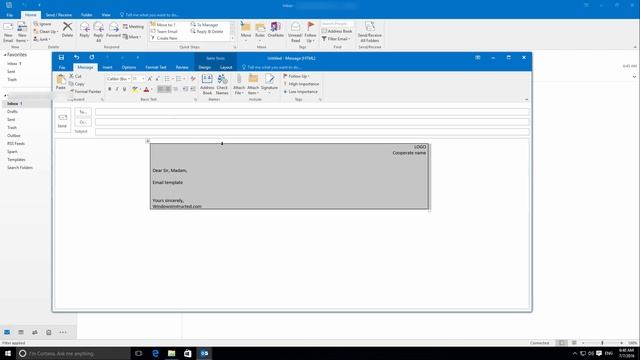
Task: Attach a file to the message
Action: point(239,84)
